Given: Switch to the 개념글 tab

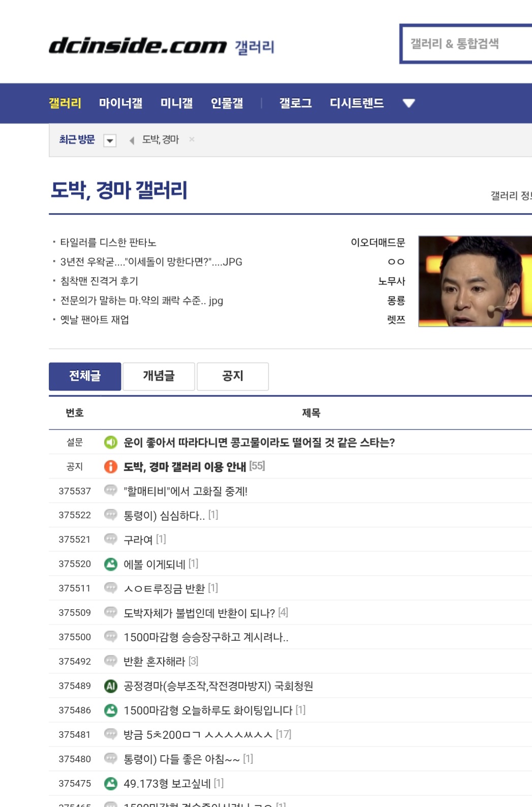Looking at the screenshot, I should coord(159,376).
